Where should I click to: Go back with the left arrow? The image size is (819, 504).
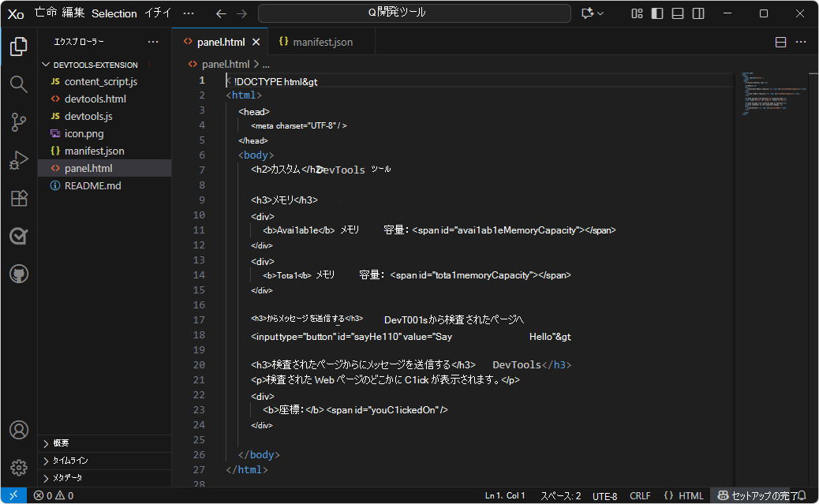221,13
